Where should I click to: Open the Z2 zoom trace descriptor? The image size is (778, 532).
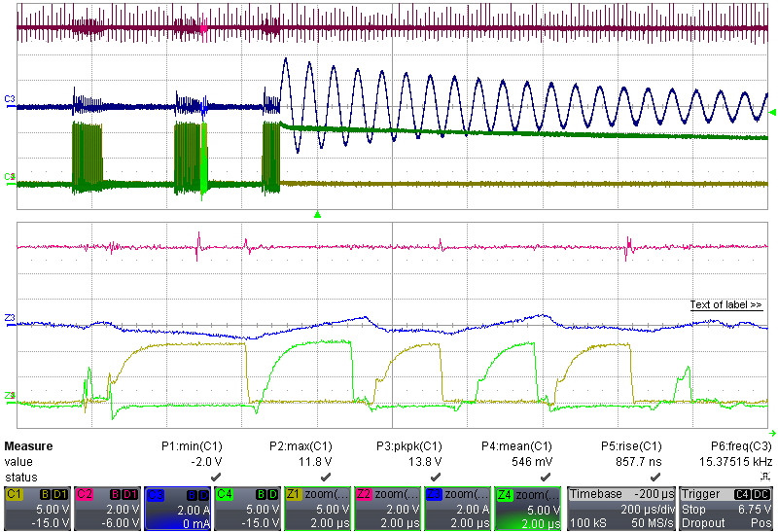pos(387,509)
